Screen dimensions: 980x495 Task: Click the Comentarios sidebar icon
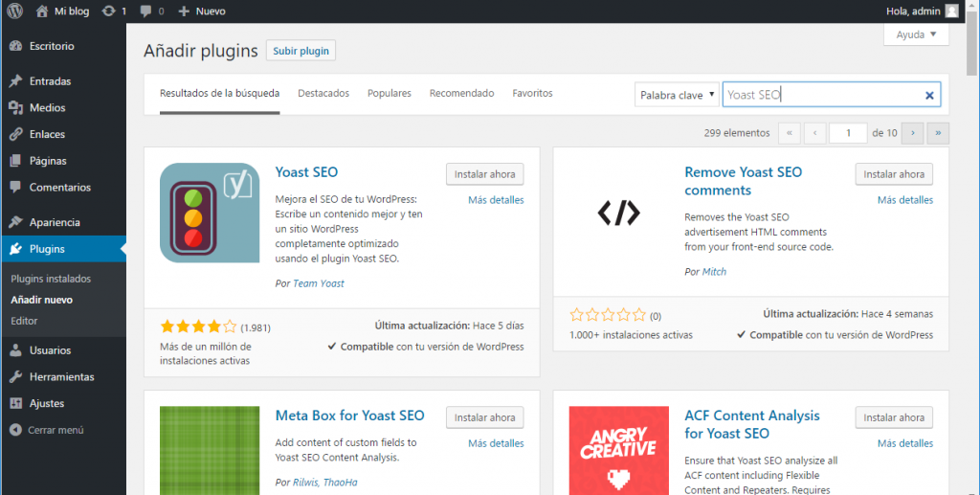15,187
